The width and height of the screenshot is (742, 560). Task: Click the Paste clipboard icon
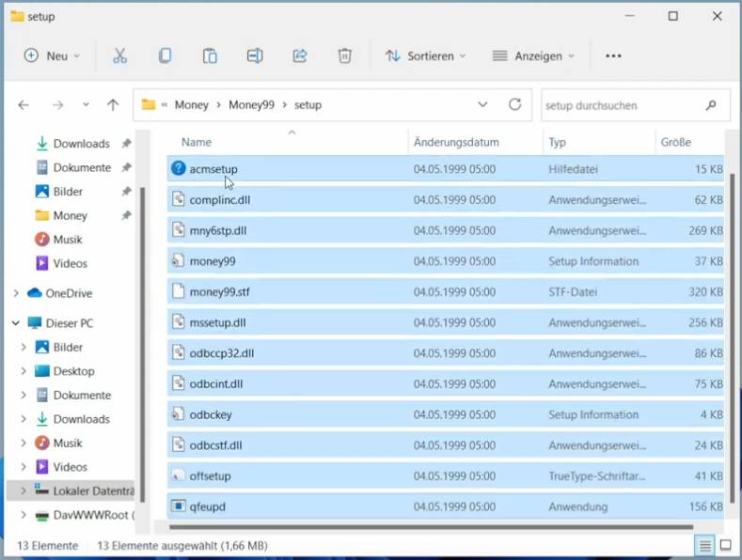[210, 55]
